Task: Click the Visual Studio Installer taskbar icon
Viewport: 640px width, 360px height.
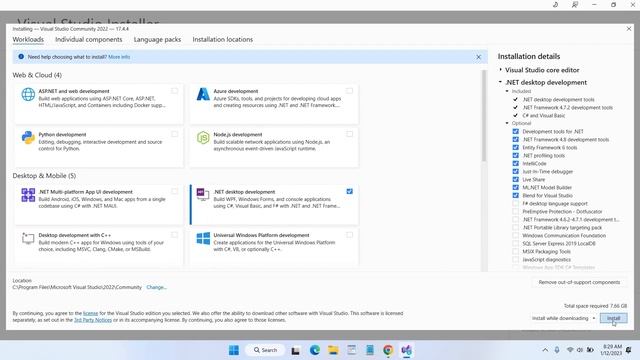Action: [406, 350]
